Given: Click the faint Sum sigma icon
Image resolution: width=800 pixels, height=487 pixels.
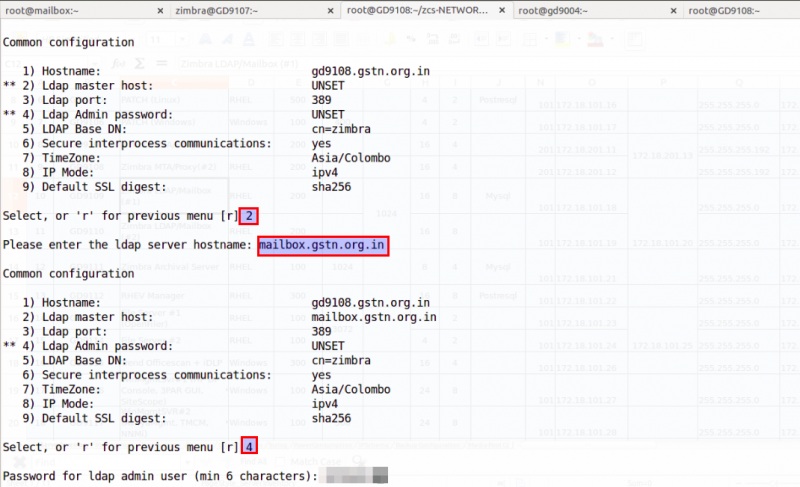Looking at the screenshot, I should pos(139,64).
